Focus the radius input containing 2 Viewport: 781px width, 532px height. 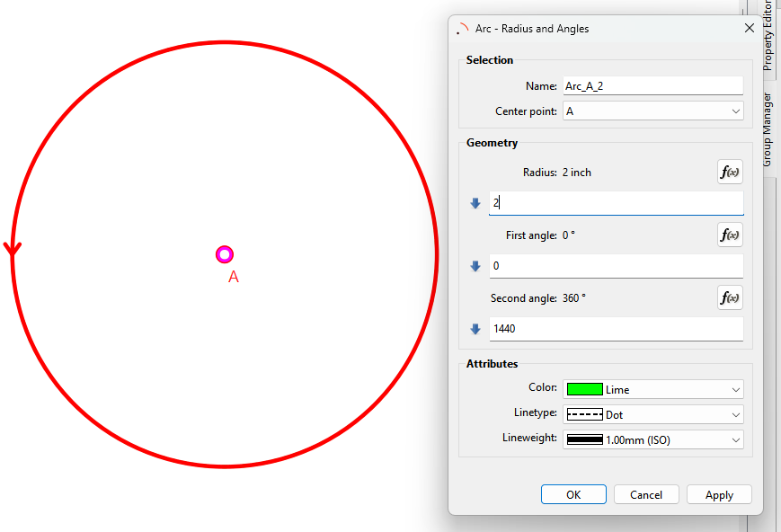tap(617, 203)
